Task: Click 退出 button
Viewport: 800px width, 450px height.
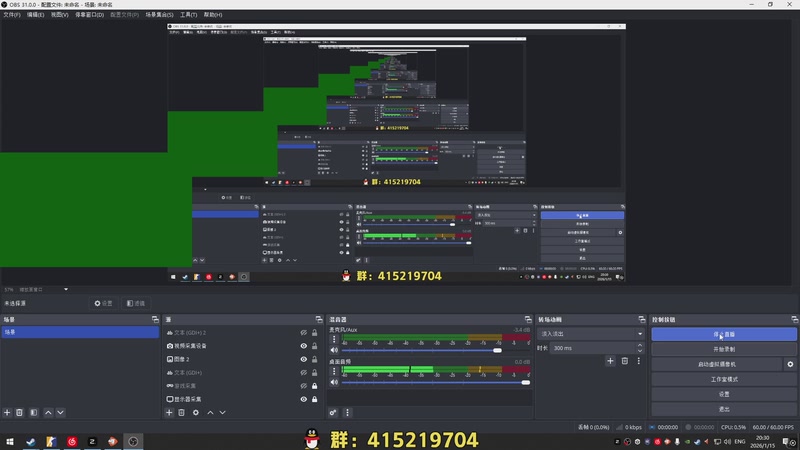Action: point(724,409)
